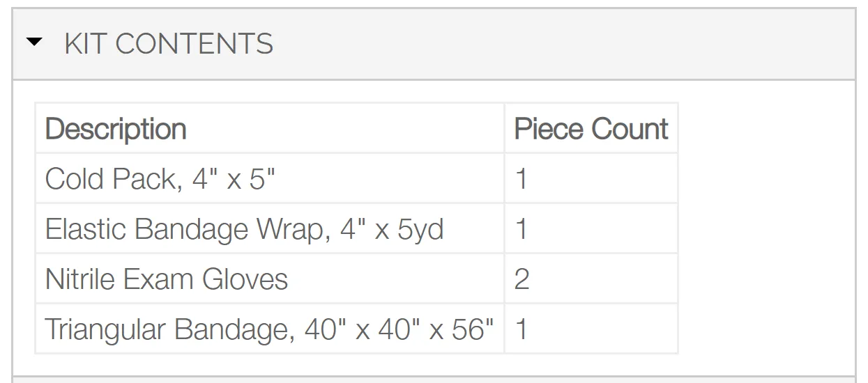This screenshot has width=868, height=383.
Task: Click the word Elastic in second row
Action: point(86,229)
